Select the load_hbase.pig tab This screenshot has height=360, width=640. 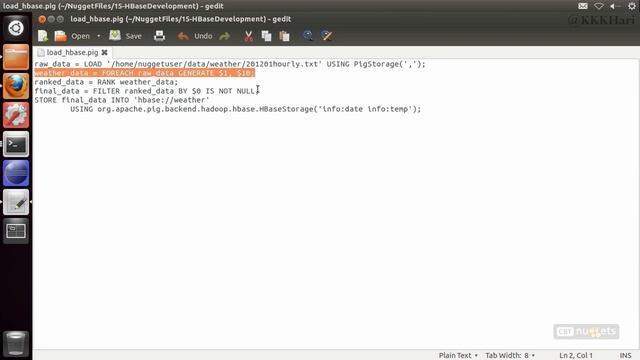coord(72,52)
